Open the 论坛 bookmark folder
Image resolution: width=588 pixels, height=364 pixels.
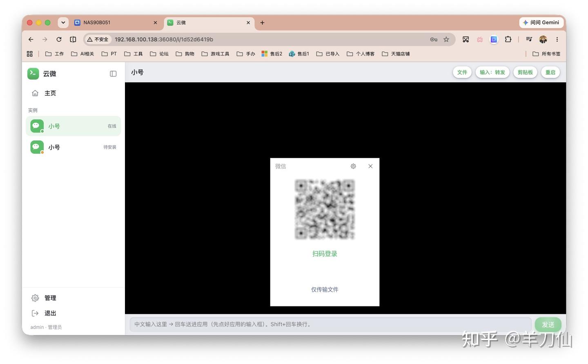tap(159, 54)
